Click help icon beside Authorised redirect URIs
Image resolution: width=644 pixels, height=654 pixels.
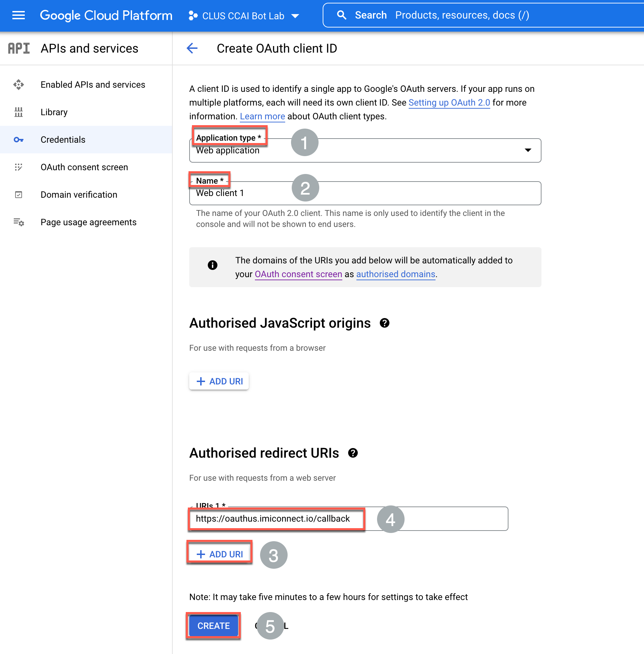353,453
